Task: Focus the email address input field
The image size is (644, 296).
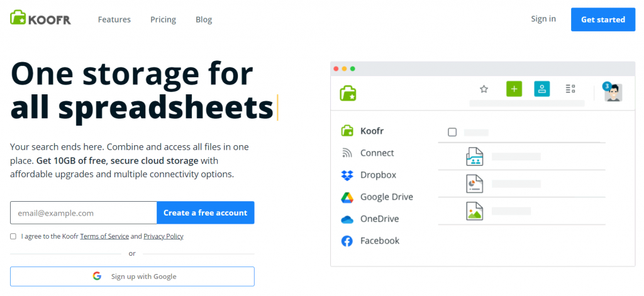Action: click(x=83, y=213)
